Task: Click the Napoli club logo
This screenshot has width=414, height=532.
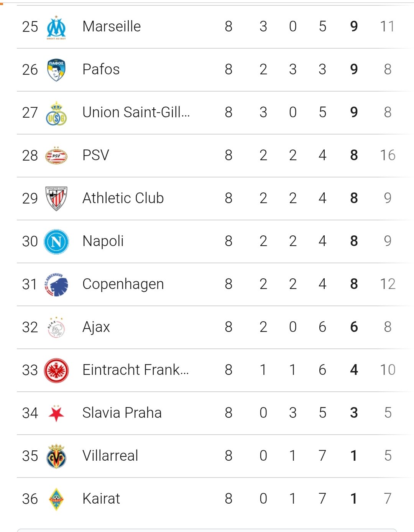Action: [x=56, y=241]
